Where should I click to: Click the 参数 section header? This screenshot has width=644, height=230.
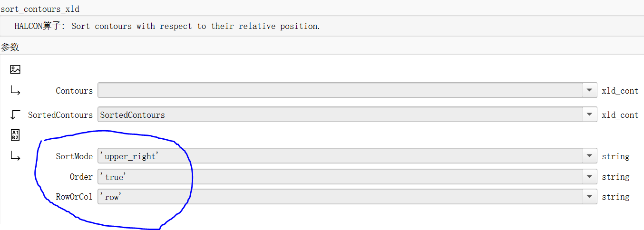[10, 47]
